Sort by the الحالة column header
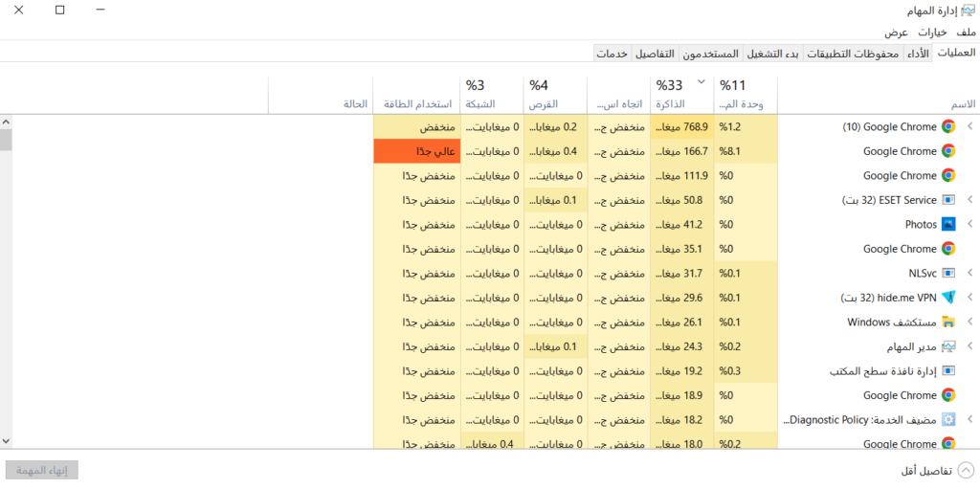980x489 pixels. (321, 95)
